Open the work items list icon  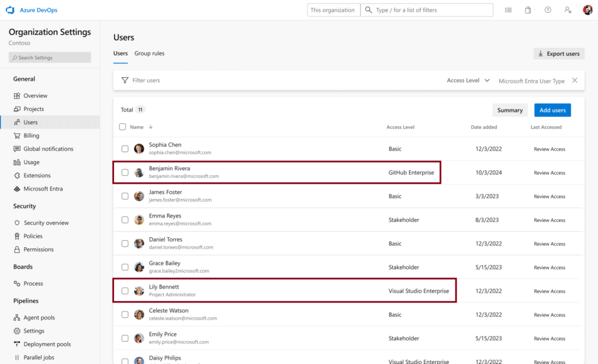coord(509,10)
